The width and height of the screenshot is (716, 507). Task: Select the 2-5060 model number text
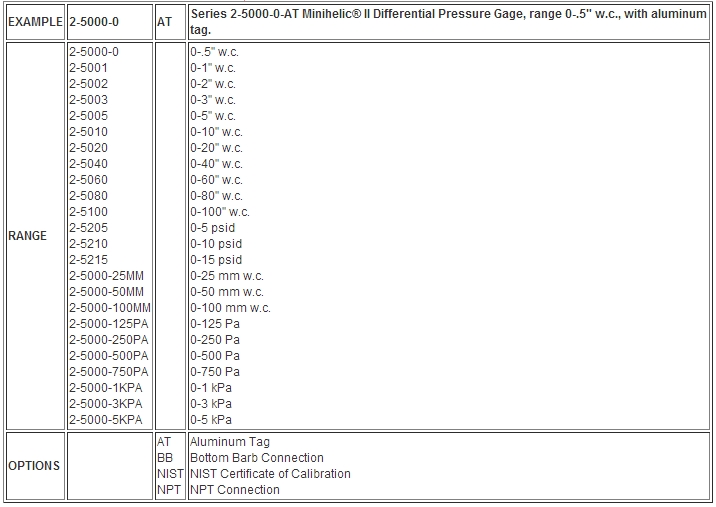click(89, 180)
